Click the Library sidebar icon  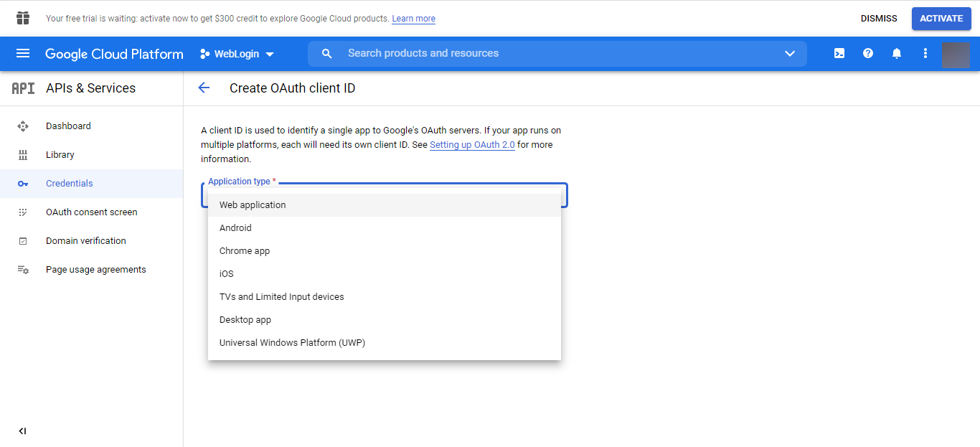23,155
